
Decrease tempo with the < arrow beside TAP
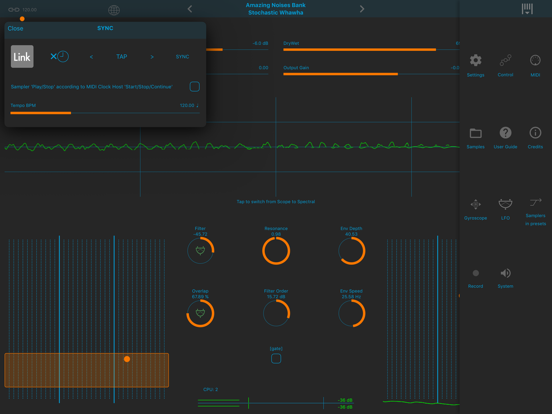(91, 57)
